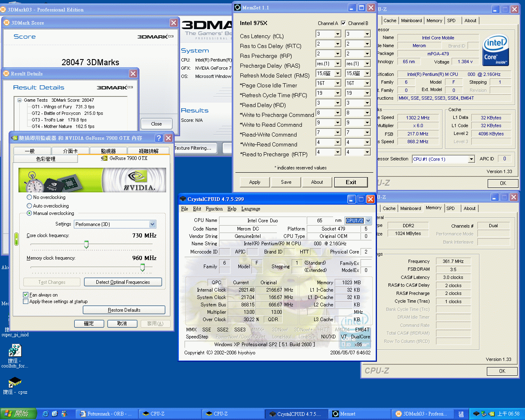Click the first CPU-Z taskbar item
Screen dimensions: 525x420
(x=169, y=414)
